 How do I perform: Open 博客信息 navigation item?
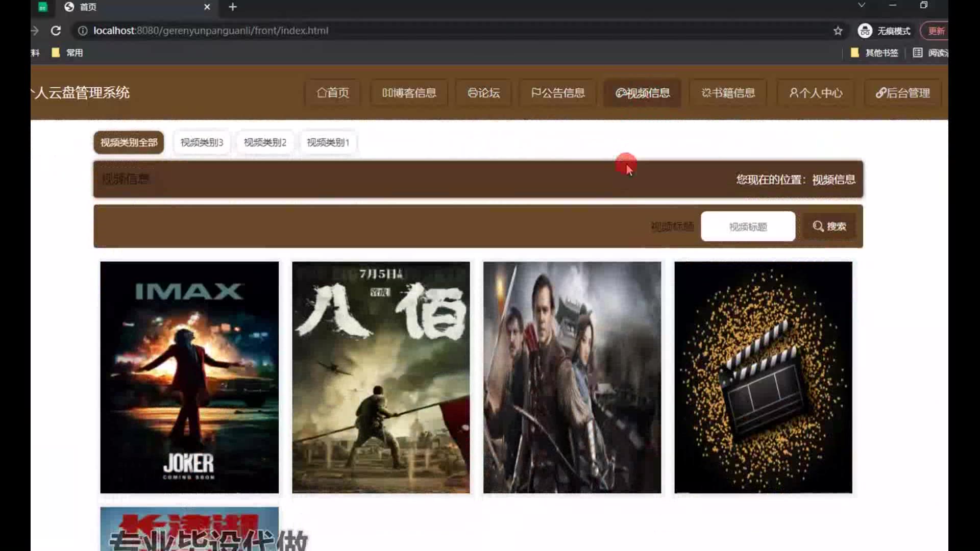click(409, 93)
